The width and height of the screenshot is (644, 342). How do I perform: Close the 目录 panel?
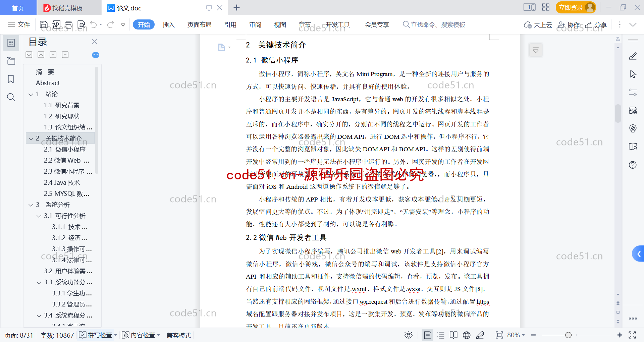94,42
